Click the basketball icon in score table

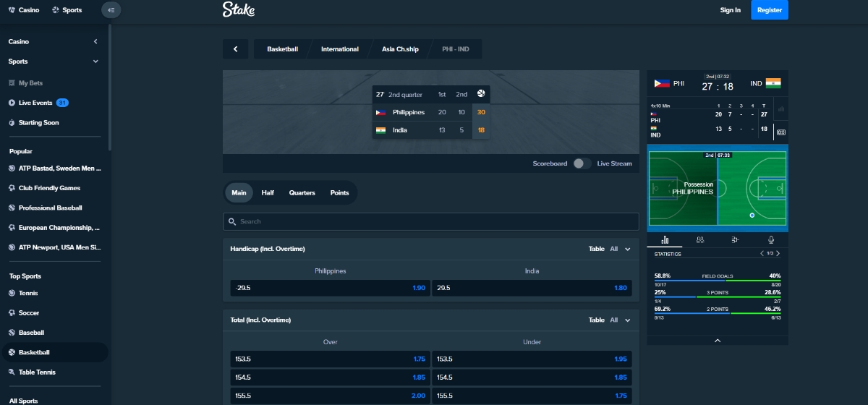tap(481, 94)
